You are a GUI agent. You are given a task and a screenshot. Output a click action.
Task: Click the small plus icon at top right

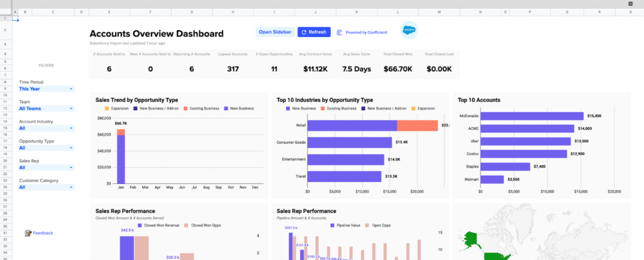click(631, 4)
